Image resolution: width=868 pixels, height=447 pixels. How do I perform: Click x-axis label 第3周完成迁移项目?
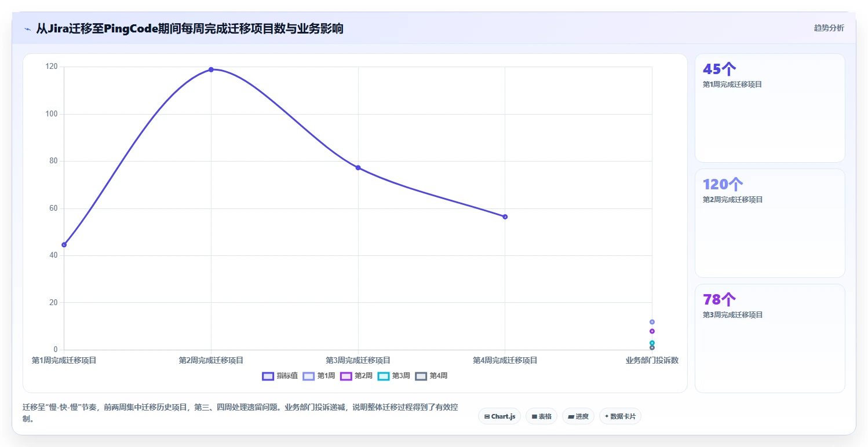358,360
